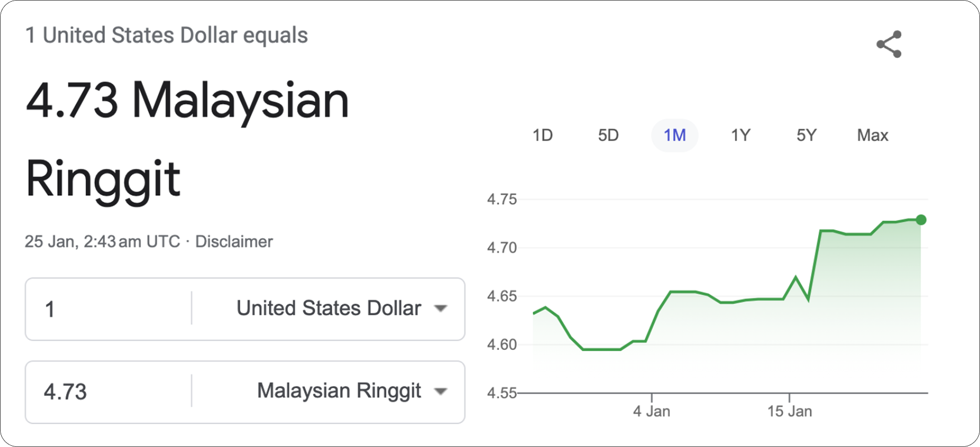The image size is (980, 447).
Task: Click the 4.73 Malaysian Ringgit result heading
Action: tap(187, 138)
